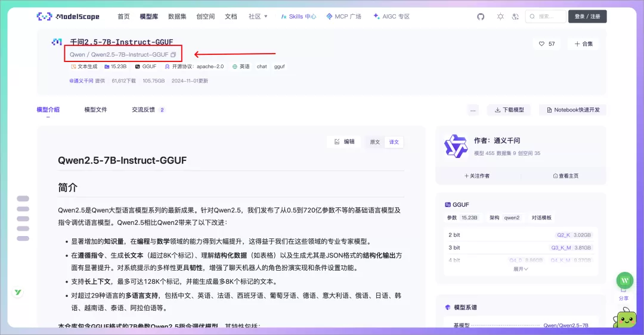
Task: Click the 编辑 button with pencil icon
Action: [344, 142]
